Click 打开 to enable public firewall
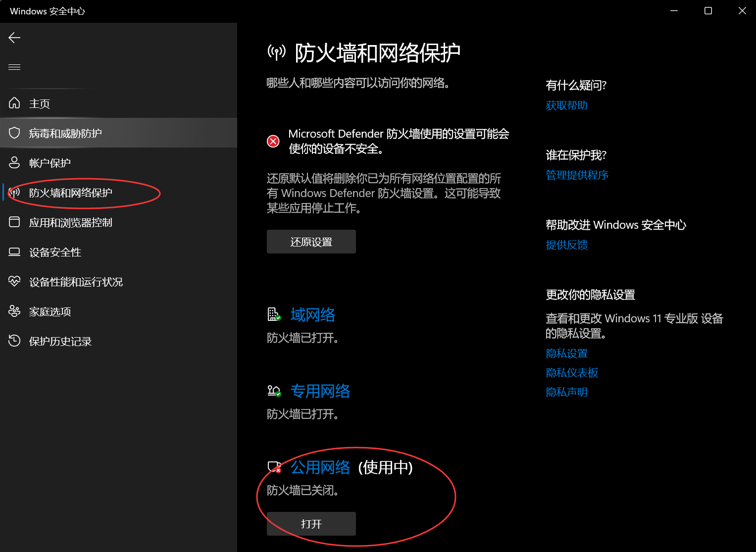Screen dimensions: 756x552 click(x=311, y=524)
